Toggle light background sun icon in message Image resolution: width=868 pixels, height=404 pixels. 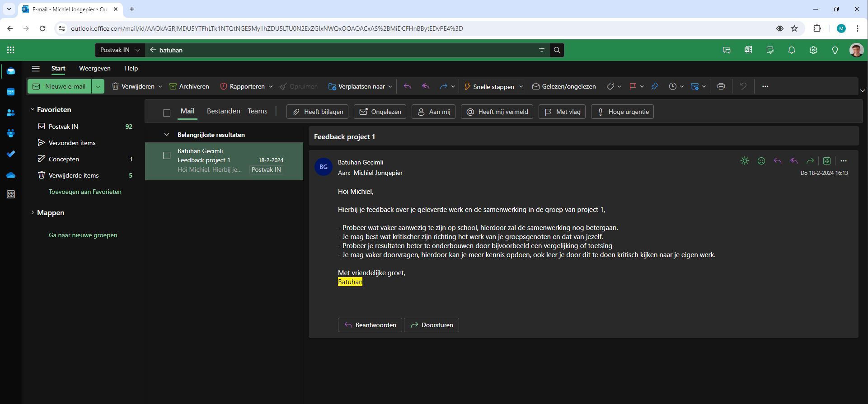pyautogui.click(x=745, y=161)
